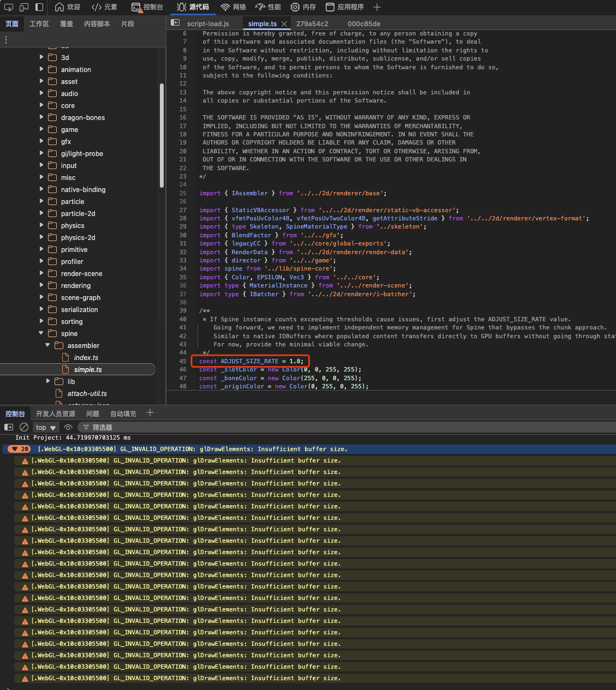
Task: Open the 应用程序 application tab
Action: click(x=344, y=7)
